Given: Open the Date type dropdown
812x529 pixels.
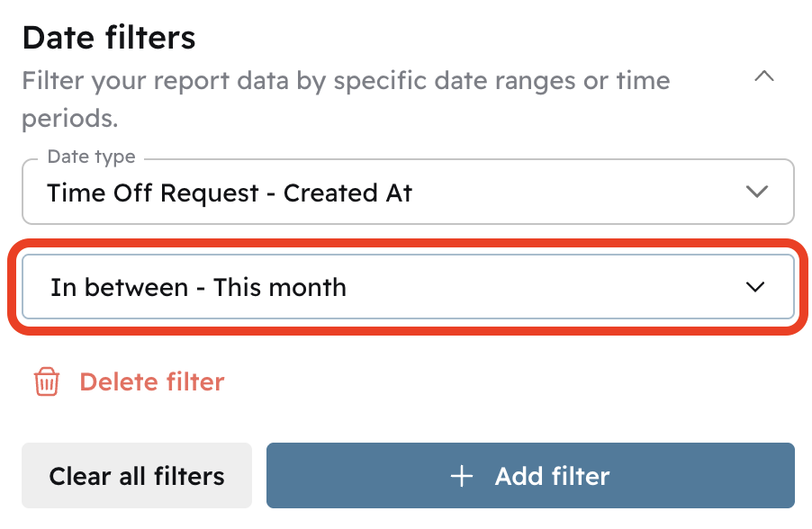Looking at the screenshot, I should point(408,192).
